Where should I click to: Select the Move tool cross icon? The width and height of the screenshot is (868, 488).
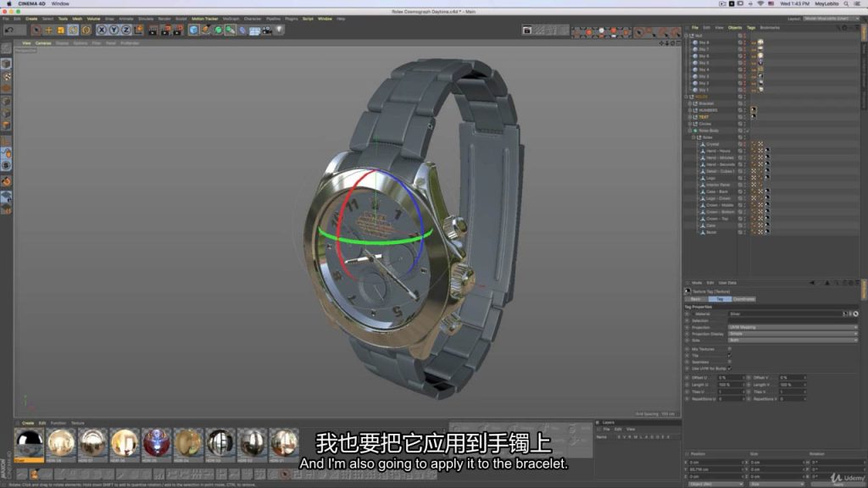(x=48, y=30)
